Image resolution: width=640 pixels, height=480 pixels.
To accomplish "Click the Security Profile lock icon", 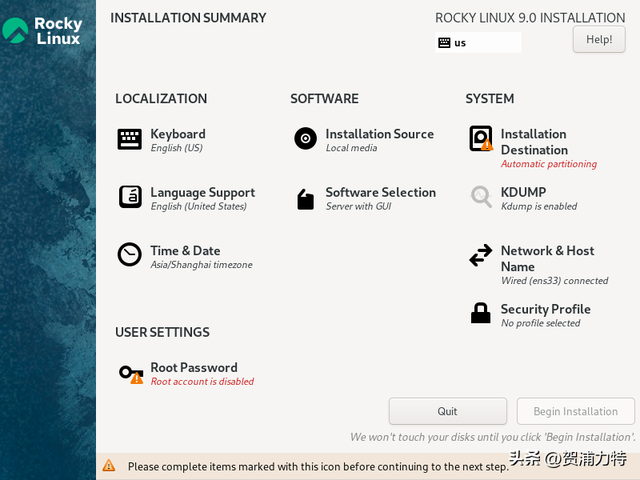I will tap(481, 314).
